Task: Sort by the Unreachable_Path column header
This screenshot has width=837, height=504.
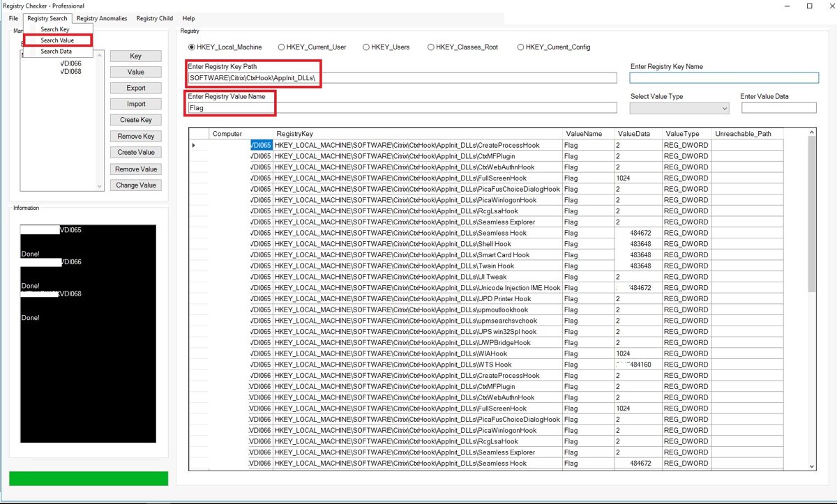Action: (747, 134)
